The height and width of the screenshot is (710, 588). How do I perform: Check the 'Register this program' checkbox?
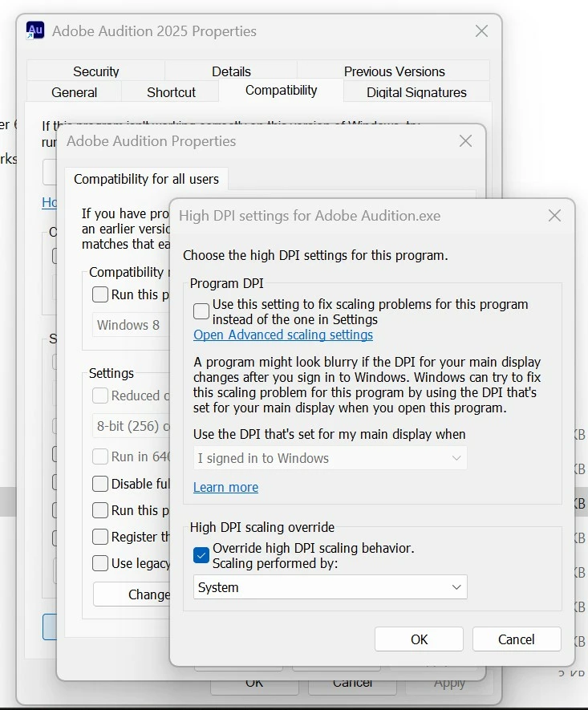100,537
